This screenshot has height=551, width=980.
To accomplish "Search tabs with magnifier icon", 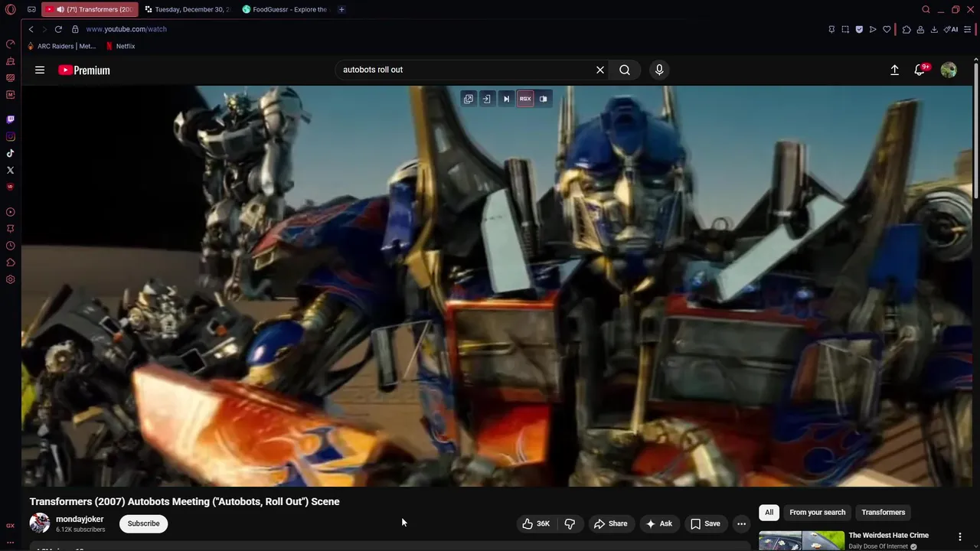I will tap(926, 9).
